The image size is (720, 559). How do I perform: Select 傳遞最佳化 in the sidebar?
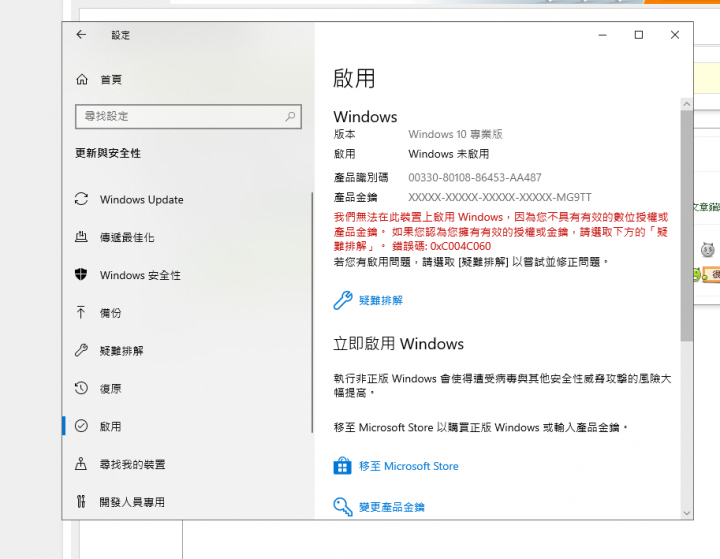[127, 237]
